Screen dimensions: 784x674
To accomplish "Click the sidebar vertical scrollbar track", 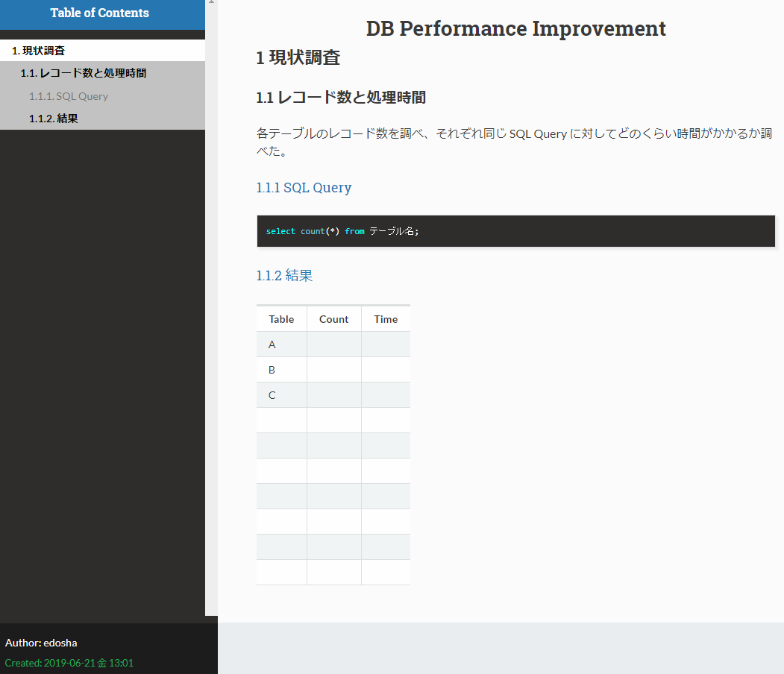I will [x=212, y=309].
